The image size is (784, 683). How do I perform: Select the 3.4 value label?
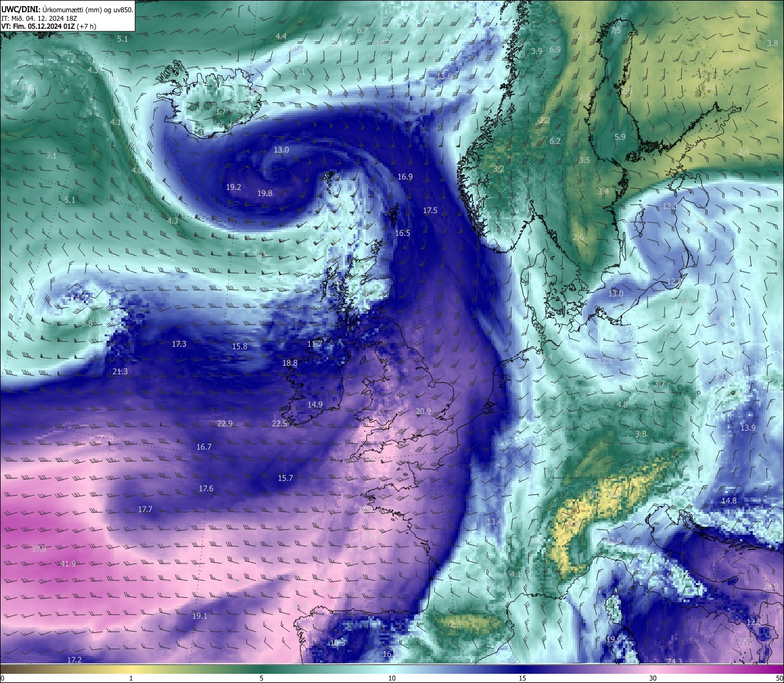click(603, 191)
